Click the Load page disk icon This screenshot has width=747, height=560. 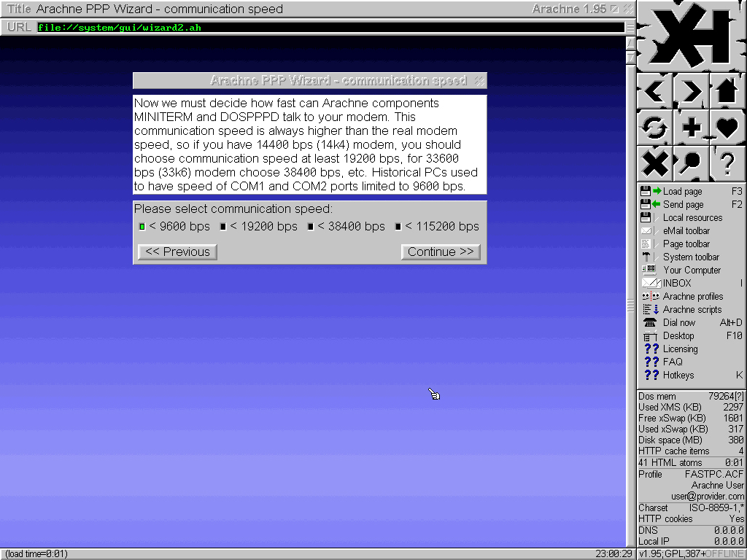[651, 192]
